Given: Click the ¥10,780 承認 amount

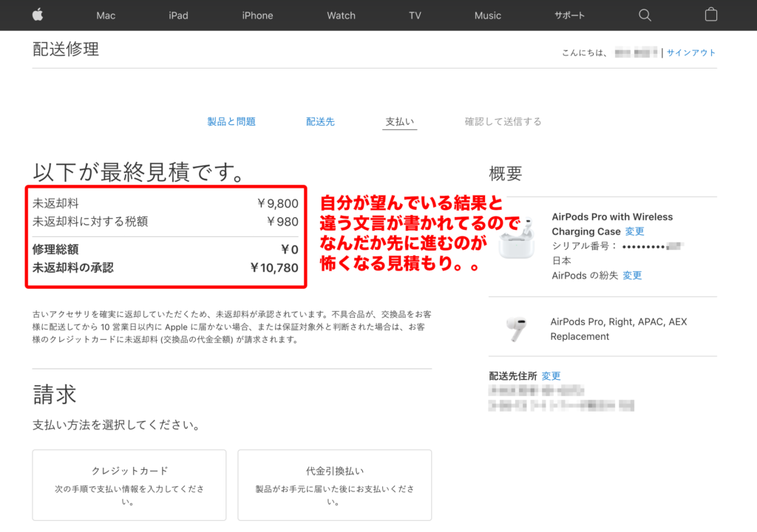Looking at the screenshot, I should [274, 268].
